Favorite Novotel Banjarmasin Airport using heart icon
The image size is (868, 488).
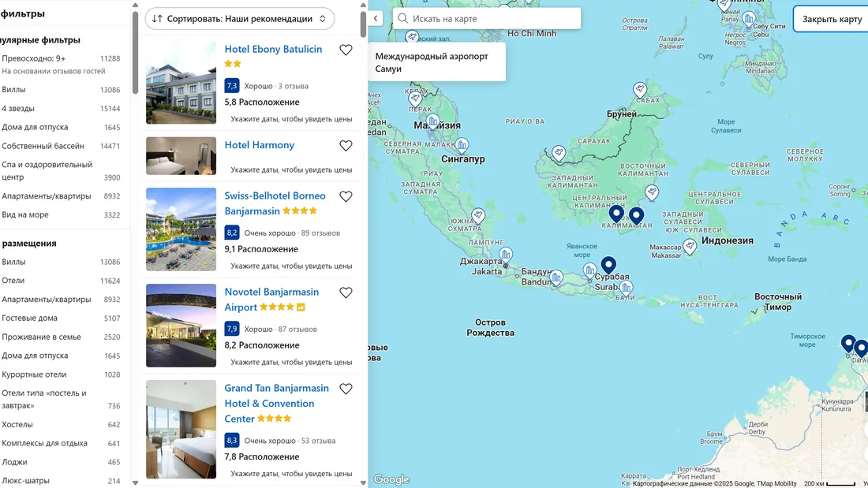[x=346, y=293]
